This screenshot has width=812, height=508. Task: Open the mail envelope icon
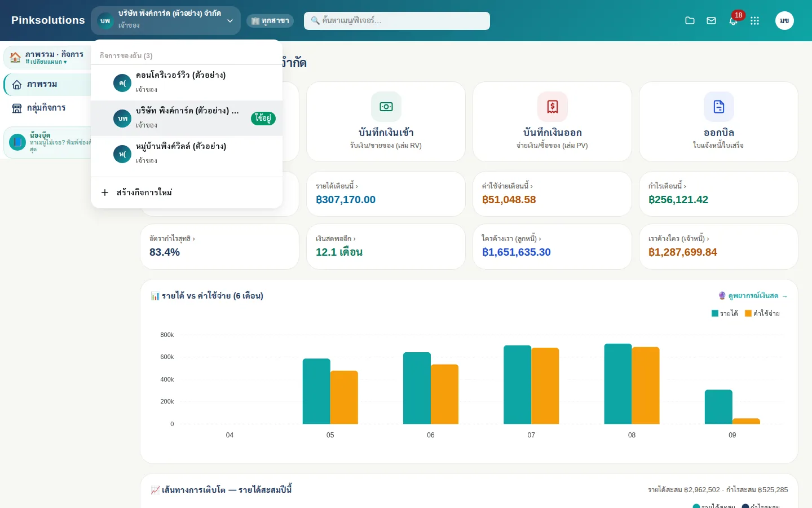click(712, 21)
